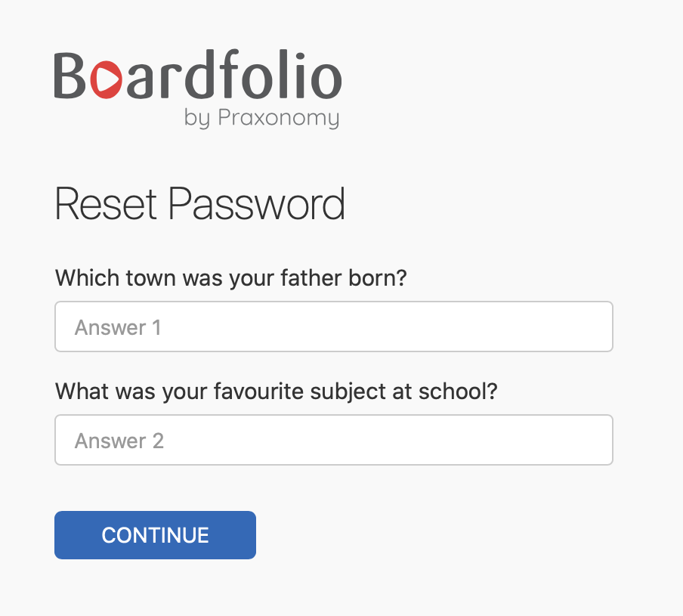Click the 'by Praxonomy' tagline under logo
Screen dimensions: 683x616
(x=261, y=118)
